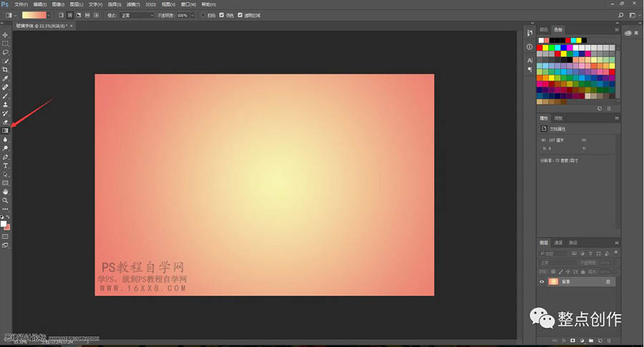Viewport: 644px width, 347px height.
Task: Select the Move tool
Action: [5, 35]
